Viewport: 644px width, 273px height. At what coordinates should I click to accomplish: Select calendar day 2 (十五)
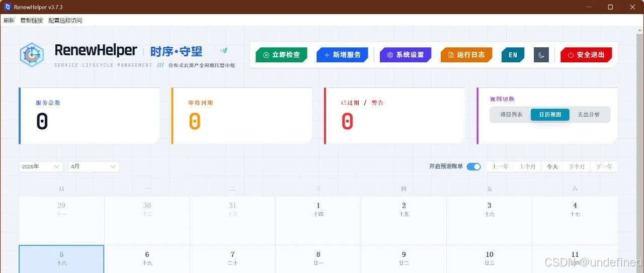[404, 220]
